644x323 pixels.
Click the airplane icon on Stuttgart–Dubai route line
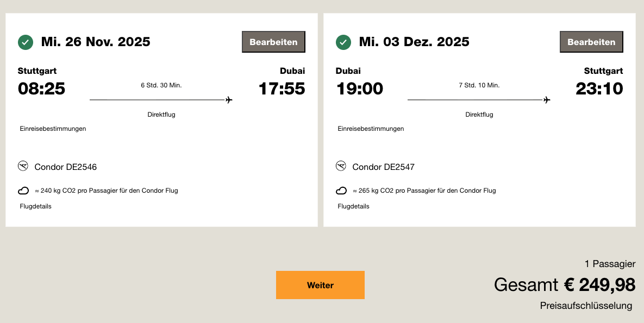[229, 100]
